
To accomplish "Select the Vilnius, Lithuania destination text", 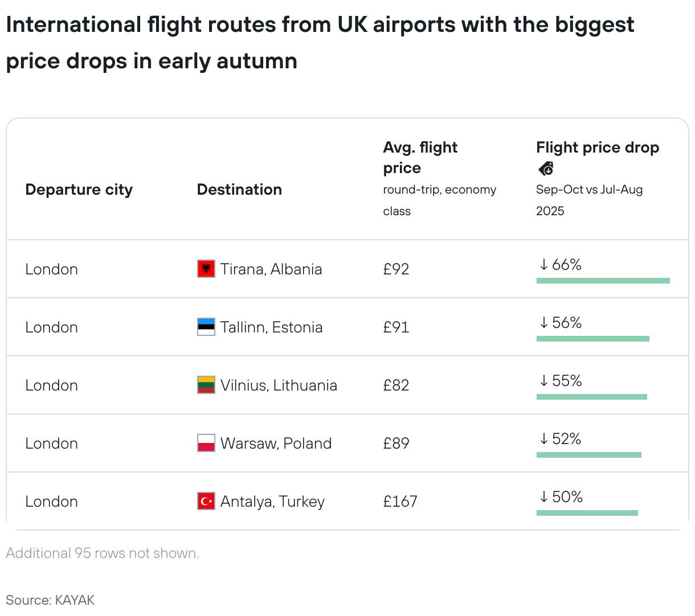I will 279,385.
